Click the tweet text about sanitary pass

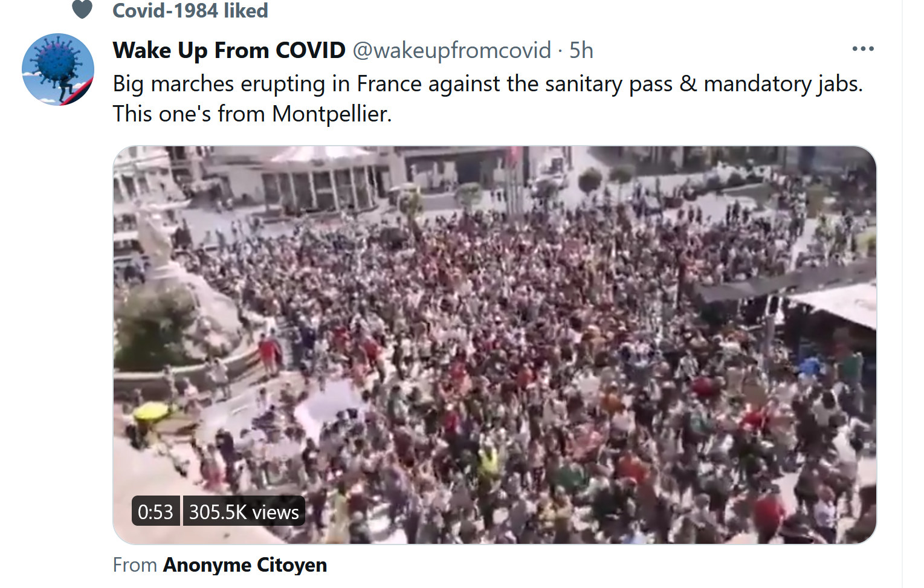pyautogui.click(x=488, y=99)
